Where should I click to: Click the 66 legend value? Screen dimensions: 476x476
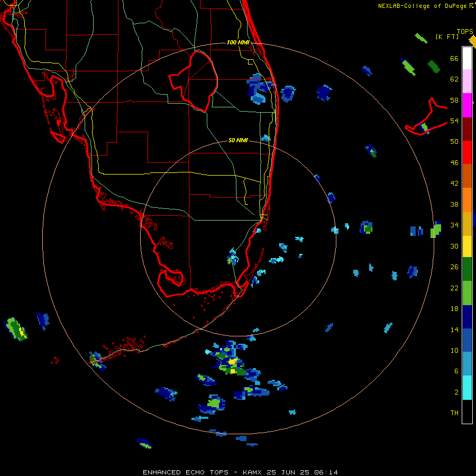coord(454,58)
